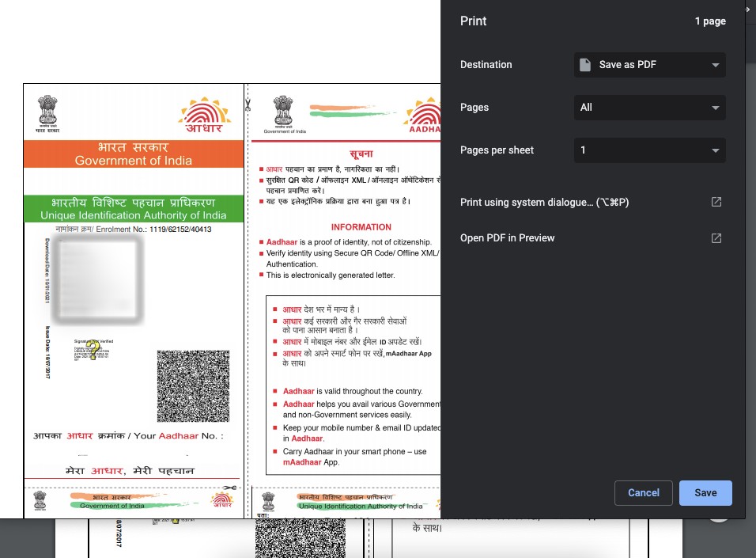Click the background QR code below the dialog
756x558 pixels.
301,538
